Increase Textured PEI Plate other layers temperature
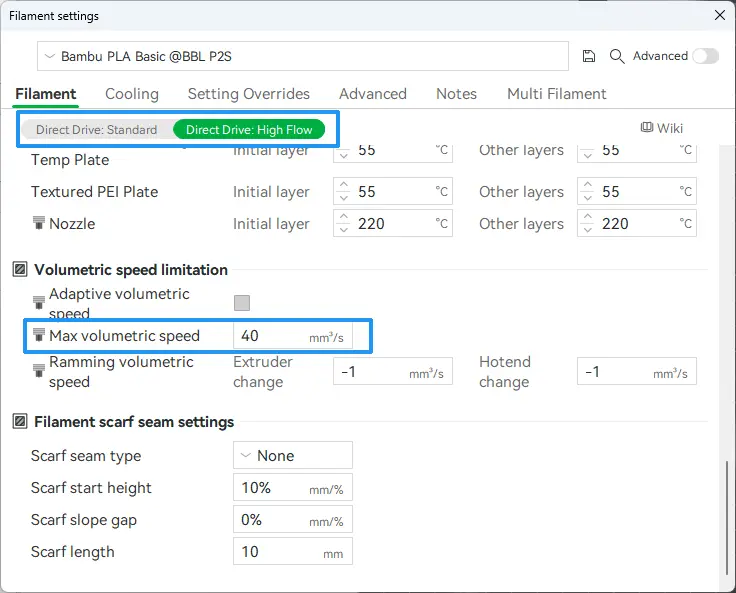This screenshot has width=736, height=593. coord(588,185)
